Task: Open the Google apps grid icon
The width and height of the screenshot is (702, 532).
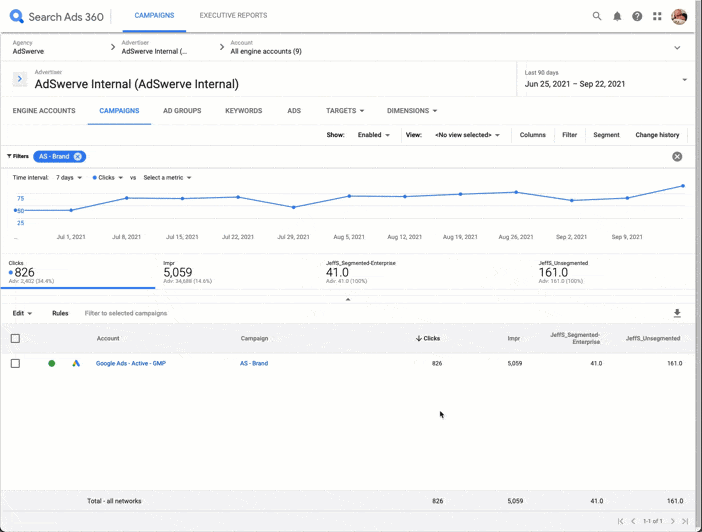Action: click(x=657, y=17)
